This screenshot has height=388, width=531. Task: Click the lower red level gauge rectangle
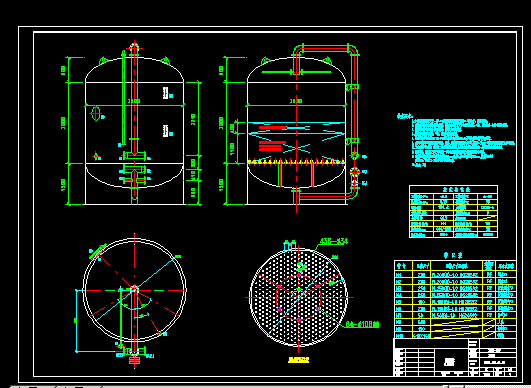(166, 131)
